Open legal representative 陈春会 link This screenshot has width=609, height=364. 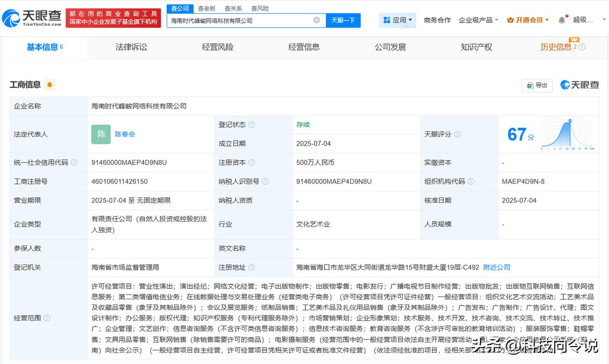(125, 134)
